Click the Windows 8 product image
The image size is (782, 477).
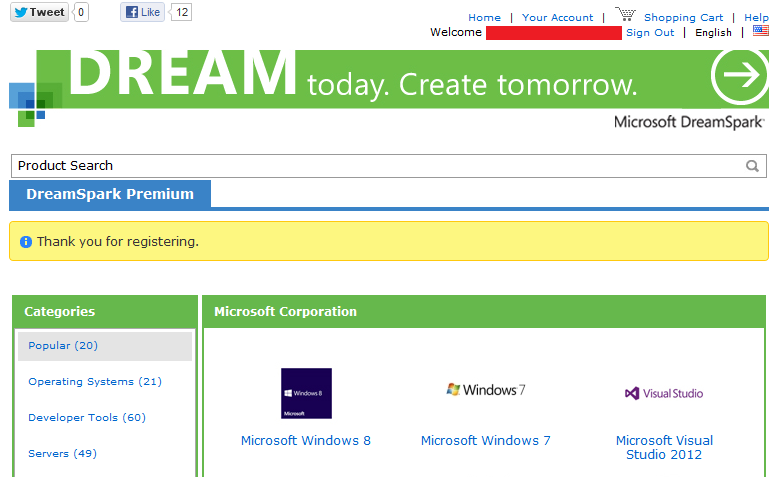click(x=306, y=393)
